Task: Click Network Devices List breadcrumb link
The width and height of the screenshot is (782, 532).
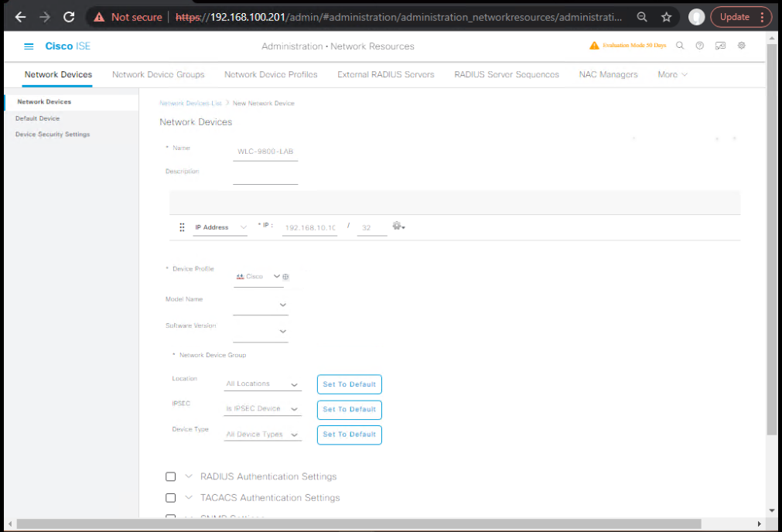Action: [190, 103]
